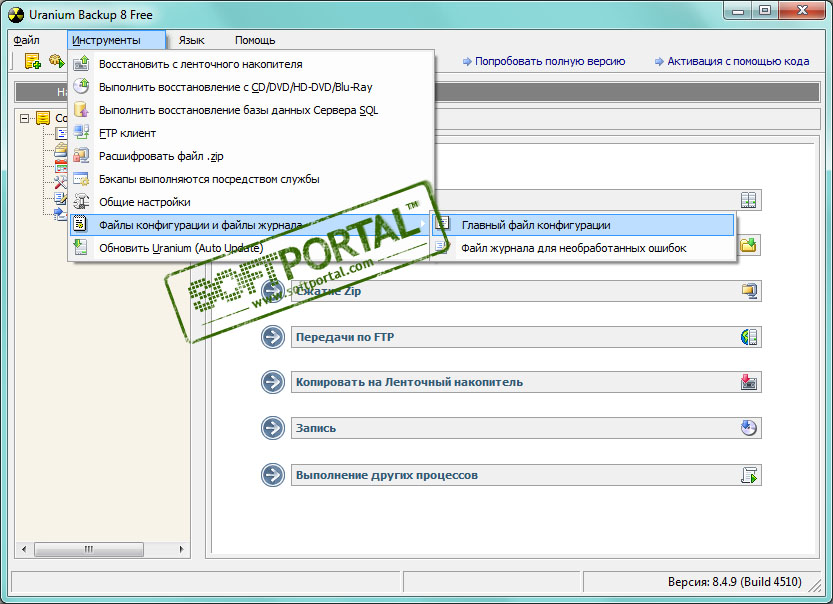Click the general settings tools icon

[x=81, y=202]
